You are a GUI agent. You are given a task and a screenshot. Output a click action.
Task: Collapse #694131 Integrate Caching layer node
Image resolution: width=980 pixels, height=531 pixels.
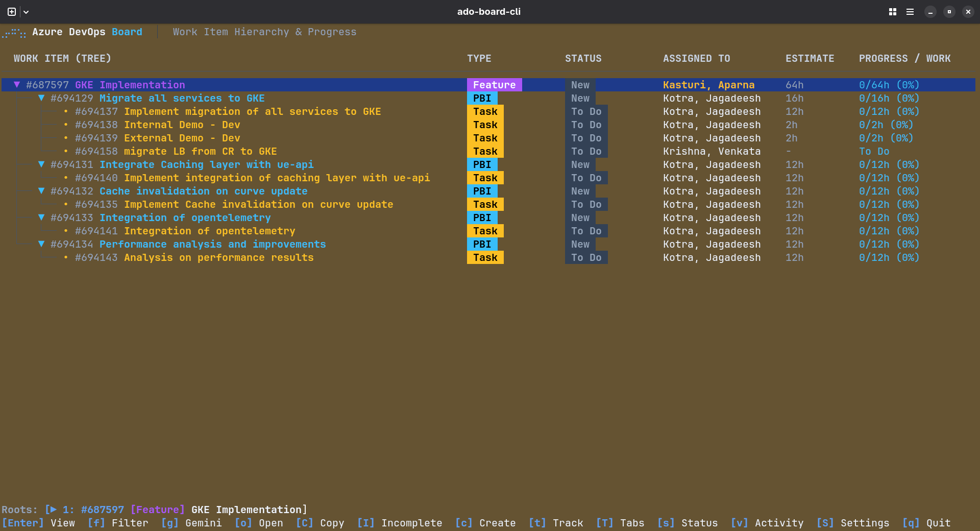pyautogui.click(x=41, y=164)
